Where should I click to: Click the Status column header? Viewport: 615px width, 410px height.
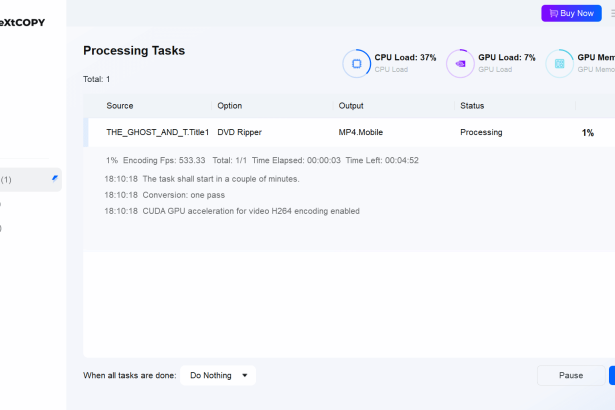pos(472,105)
